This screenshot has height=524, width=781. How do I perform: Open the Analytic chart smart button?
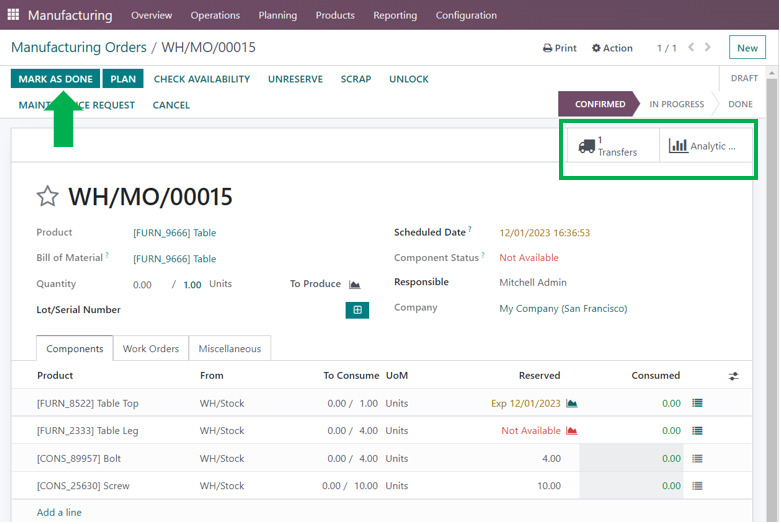click(704, 146)
